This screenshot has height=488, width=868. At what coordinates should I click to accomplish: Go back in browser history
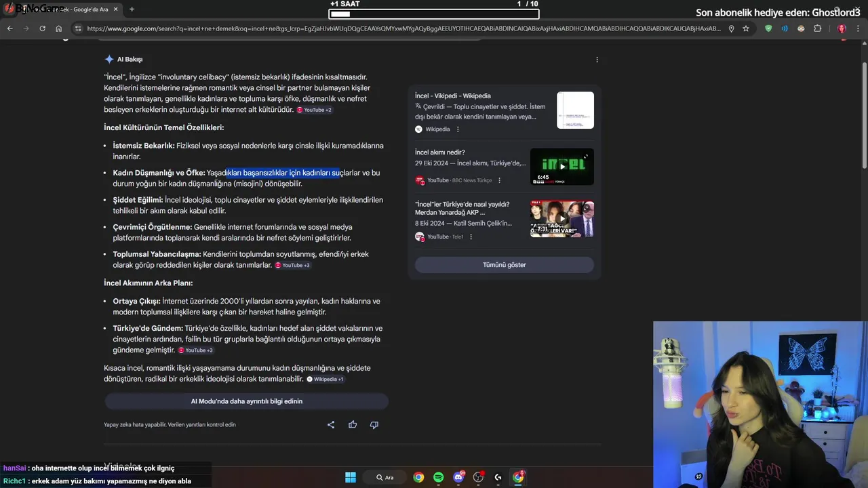pyautogui.click(x=9, y=28)
